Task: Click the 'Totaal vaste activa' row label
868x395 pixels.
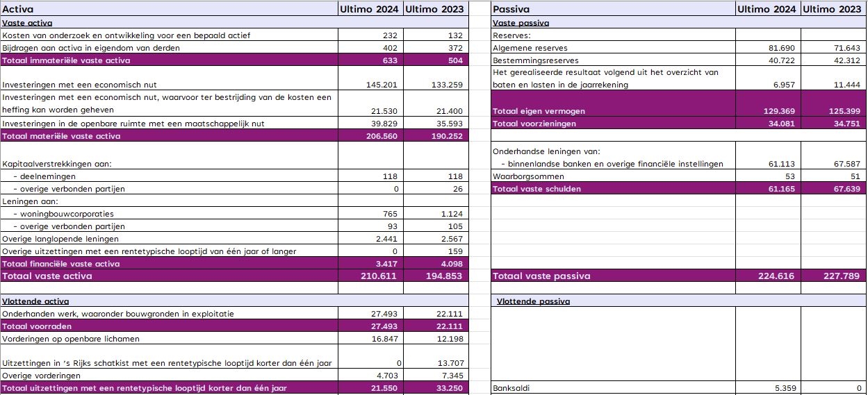Action: pos(47,276)
